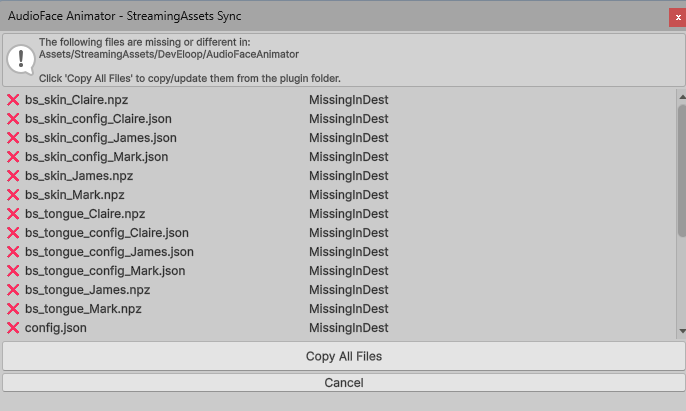Click the exclamation warning icon
Screen dimensions: 686x411
pyautogui.click(x=21, y=60)
